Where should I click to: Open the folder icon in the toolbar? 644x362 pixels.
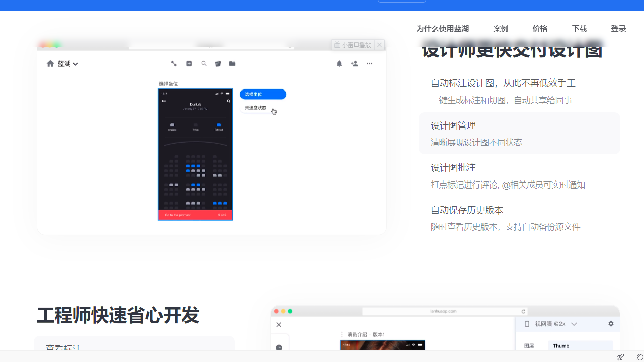(x=232, y=64)
